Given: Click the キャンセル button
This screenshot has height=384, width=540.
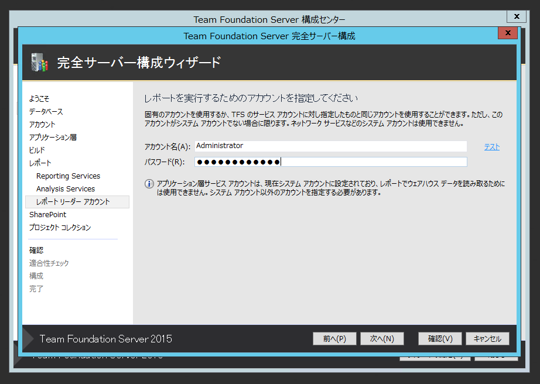Looking at the screenshot, I should click(487, 339).
